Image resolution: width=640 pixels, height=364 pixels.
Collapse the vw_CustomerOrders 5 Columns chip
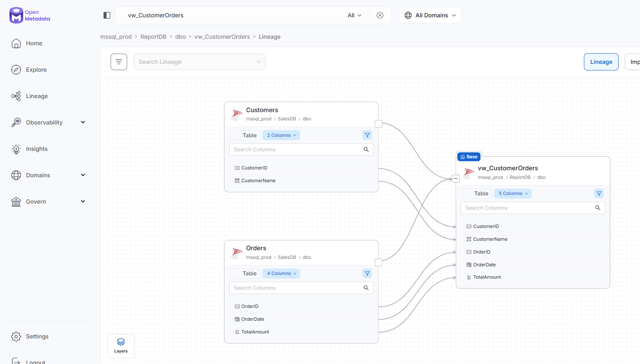(x=513, y=193)
